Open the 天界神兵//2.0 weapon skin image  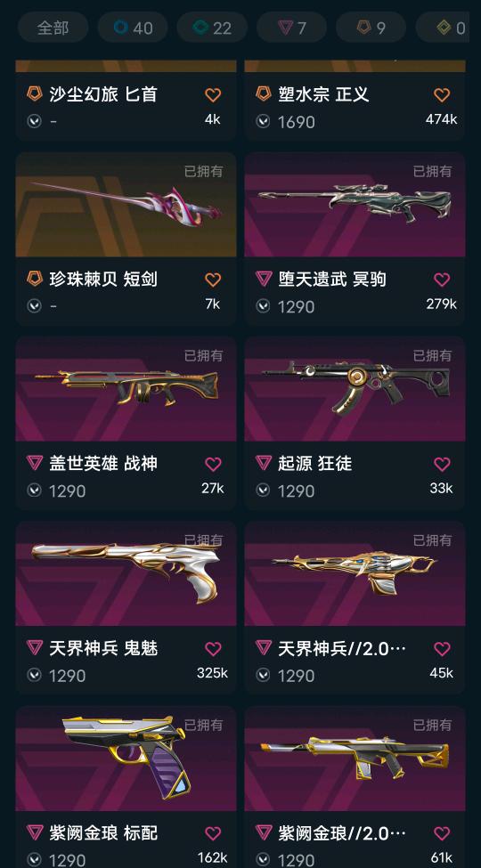tap(355, 573)
